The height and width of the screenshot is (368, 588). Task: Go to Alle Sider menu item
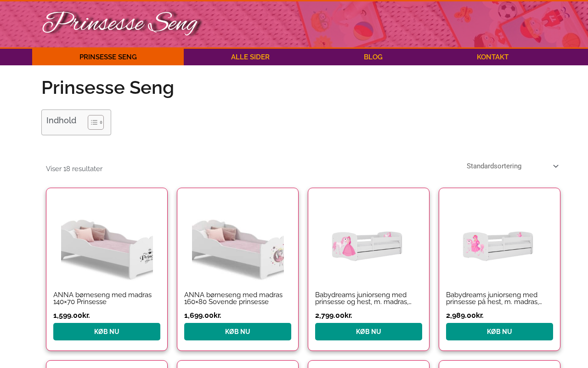(x=250, y=57)
